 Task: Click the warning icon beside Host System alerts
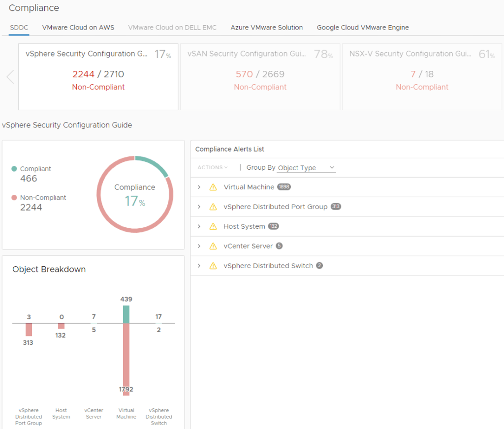point(213,226)
